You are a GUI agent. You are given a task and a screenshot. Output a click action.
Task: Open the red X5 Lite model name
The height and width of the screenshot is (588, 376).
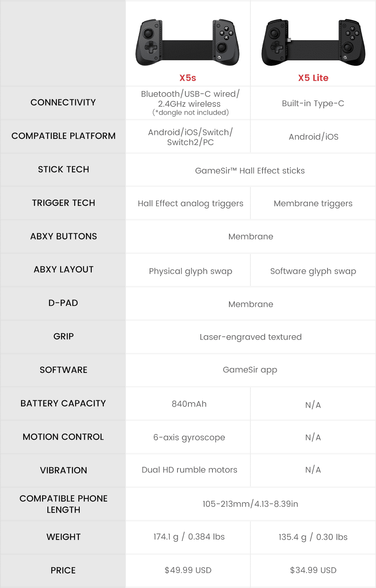[x=313, y=78]
